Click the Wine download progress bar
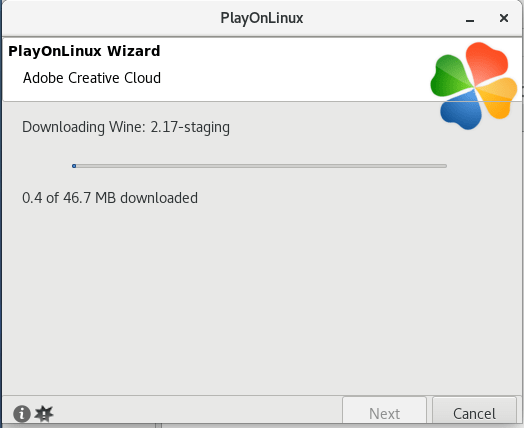 pos(259,166)
